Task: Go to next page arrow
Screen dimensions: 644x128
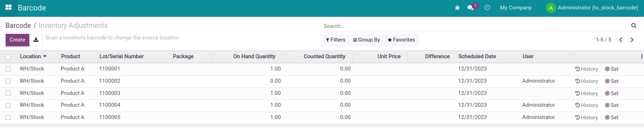Action: (632, 40)
